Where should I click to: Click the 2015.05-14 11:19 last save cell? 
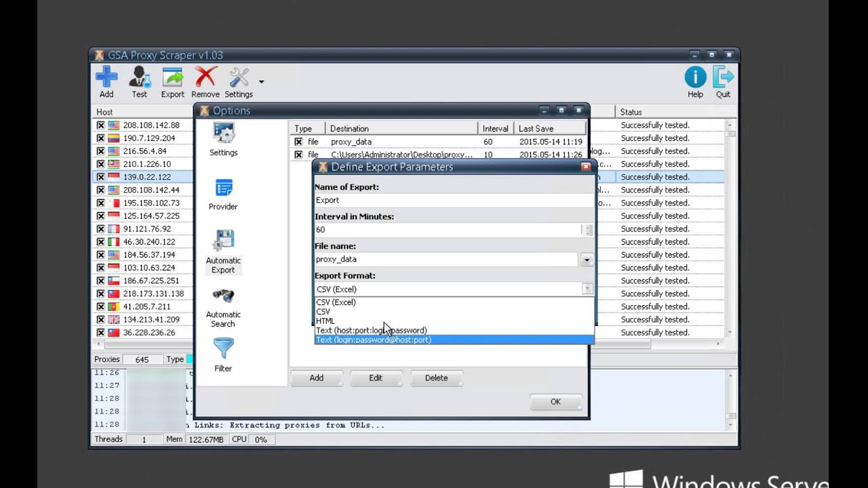tap(551, 142)
